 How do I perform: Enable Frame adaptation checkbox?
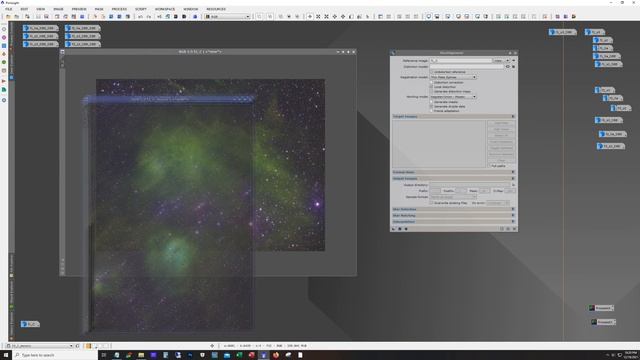[x=431, y=111]
